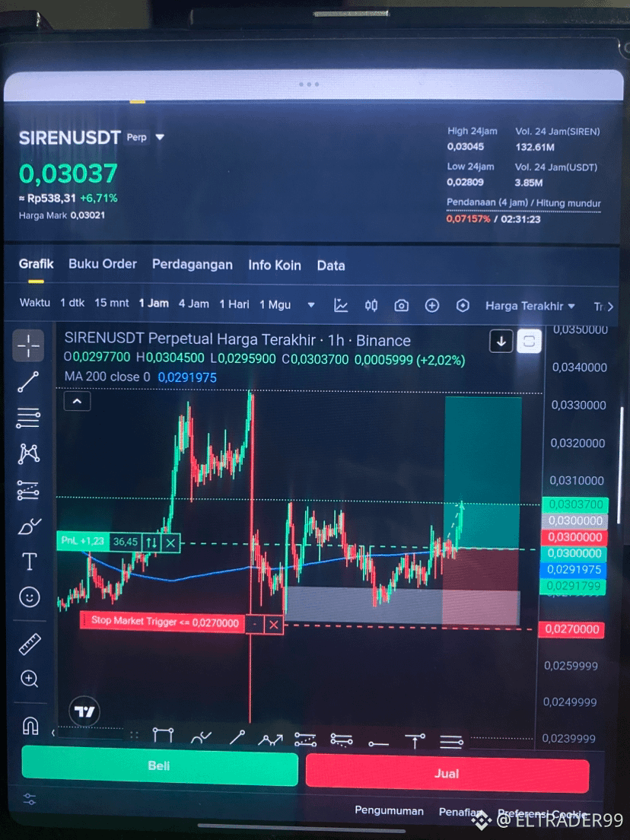The width and height of the screenshot is (630, 840).
Task: Click the Stop Market minus button
Action: pyautogui.click(x=255, y=624)
